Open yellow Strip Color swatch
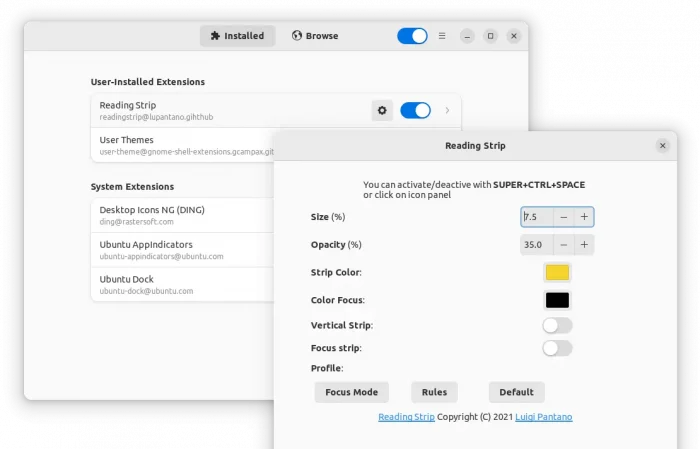Image resolution: width=700 pixels, height=449 pixels. coord(557,272)
